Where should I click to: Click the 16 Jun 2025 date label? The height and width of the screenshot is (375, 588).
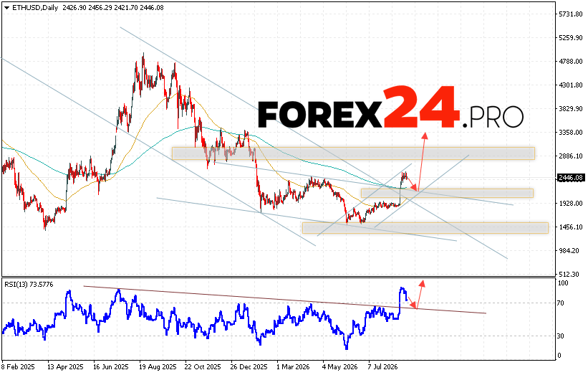pyautogui.click(x=111, y=366)
